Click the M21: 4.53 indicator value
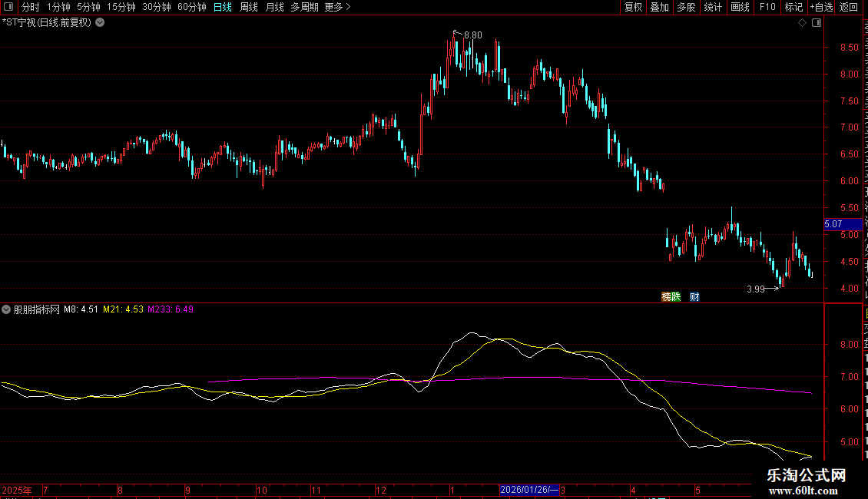The height and width of the screenshot is (499, 868). (x=123, y=310)
